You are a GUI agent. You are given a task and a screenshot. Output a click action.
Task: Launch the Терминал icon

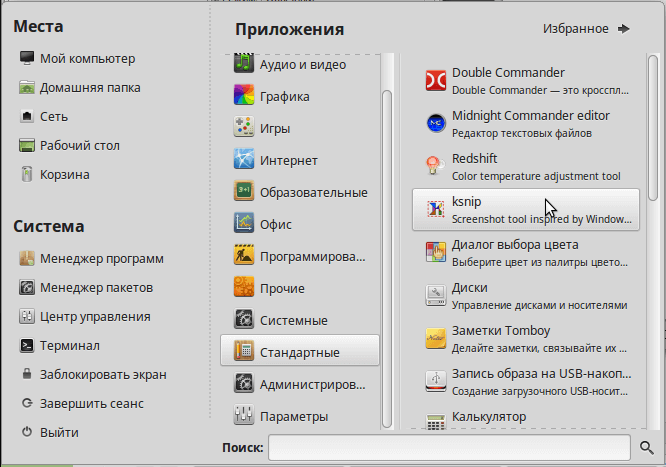pyautogui.click(x=27, y=345)
